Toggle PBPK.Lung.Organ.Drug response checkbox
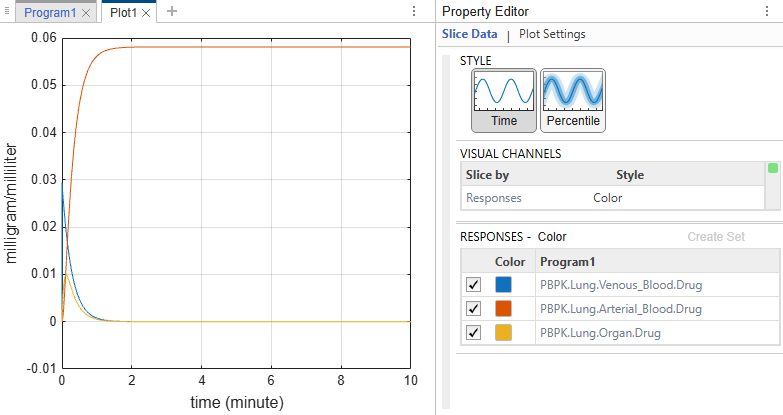Viewport: 783px width, 415px height. click(473, 333)
